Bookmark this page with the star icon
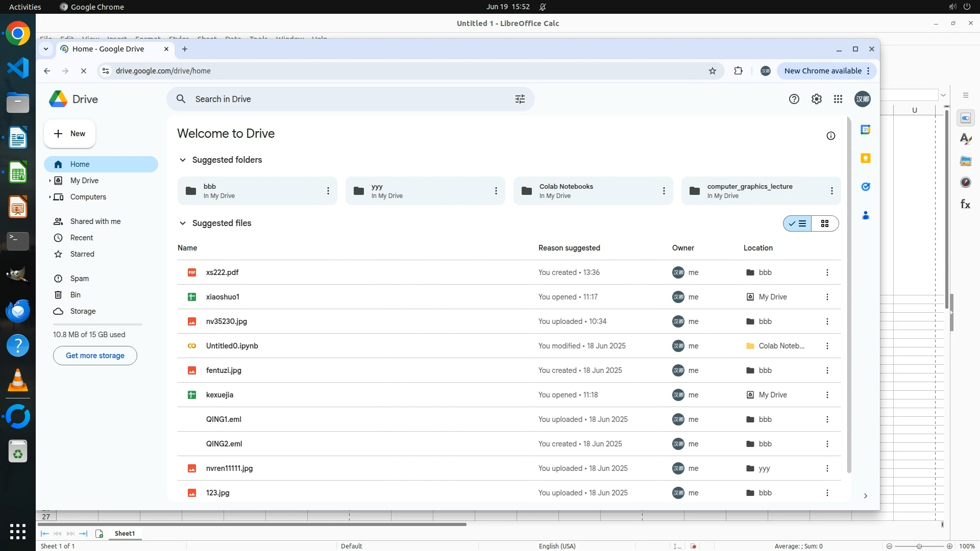This screenshot has height=551, width=980. (x=712, y=71)
